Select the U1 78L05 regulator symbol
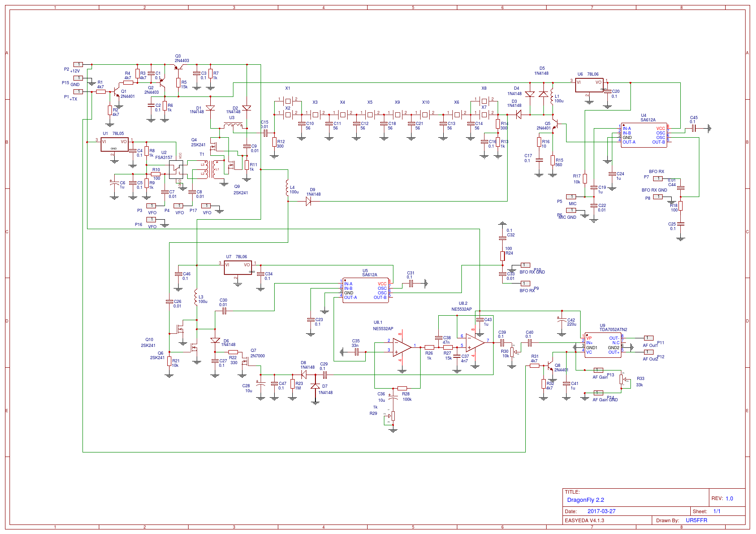The image size is (756, 534). pyautogui.click(x=114, y=144)
